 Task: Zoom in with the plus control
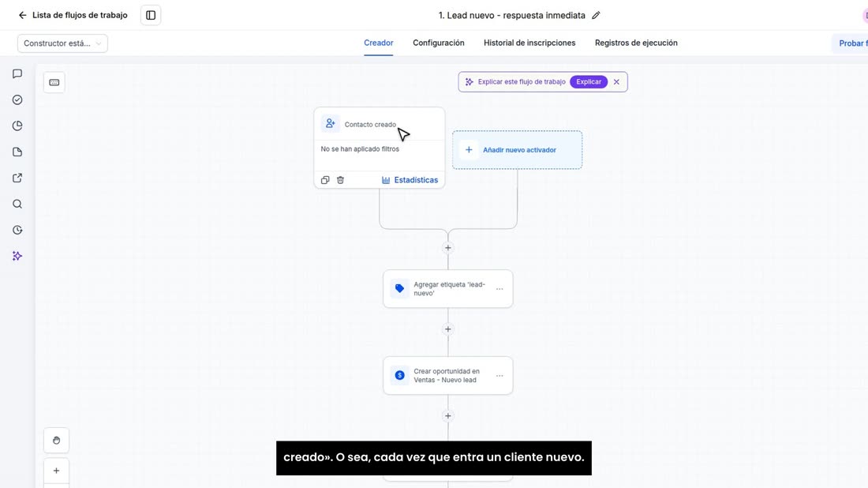56,471
